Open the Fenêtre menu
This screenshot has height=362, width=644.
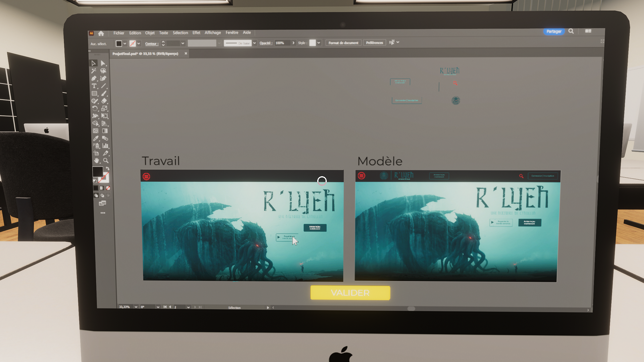pyautogui.click(x=232, y=33)
